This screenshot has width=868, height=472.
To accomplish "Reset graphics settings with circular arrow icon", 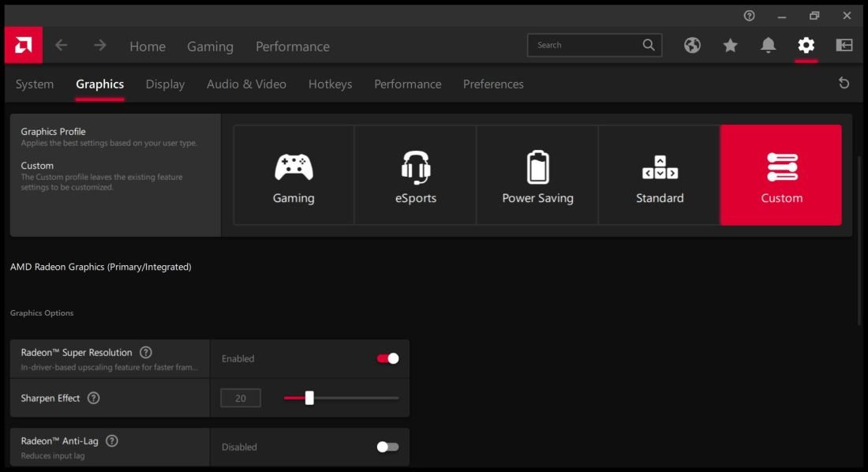I will [844, 83].
